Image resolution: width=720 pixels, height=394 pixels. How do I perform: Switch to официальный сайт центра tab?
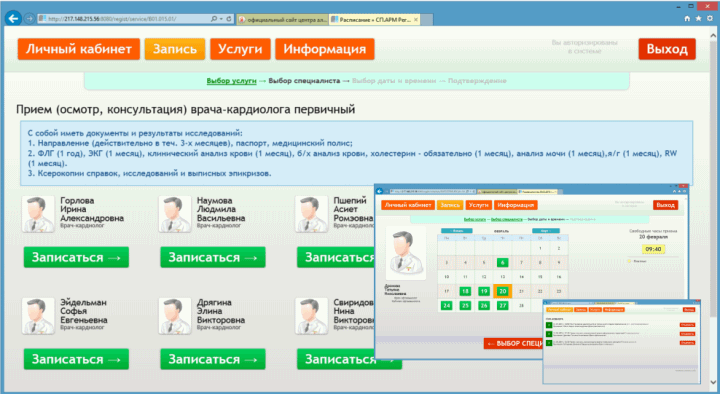click(283, 19)
